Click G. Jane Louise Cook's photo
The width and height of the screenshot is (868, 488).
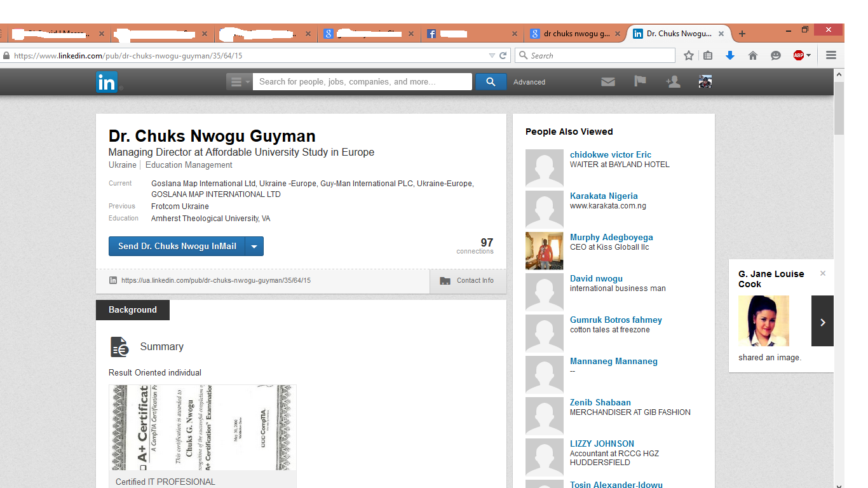[x=764, y=321]
